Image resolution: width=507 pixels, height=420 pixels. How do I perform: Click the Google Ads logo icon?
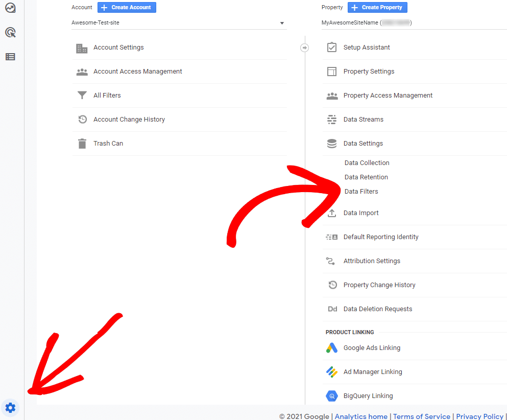click(332, 348)
